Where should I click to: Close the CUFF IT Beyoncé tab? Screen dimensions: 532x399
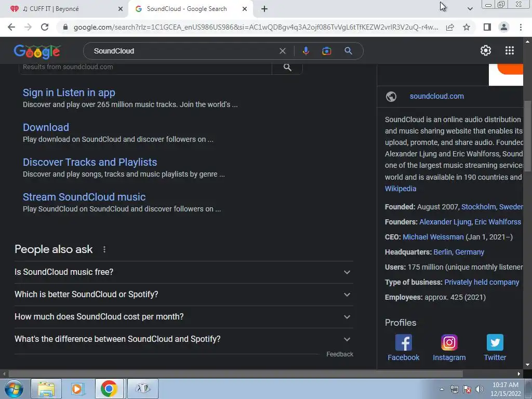pos(121,9)
